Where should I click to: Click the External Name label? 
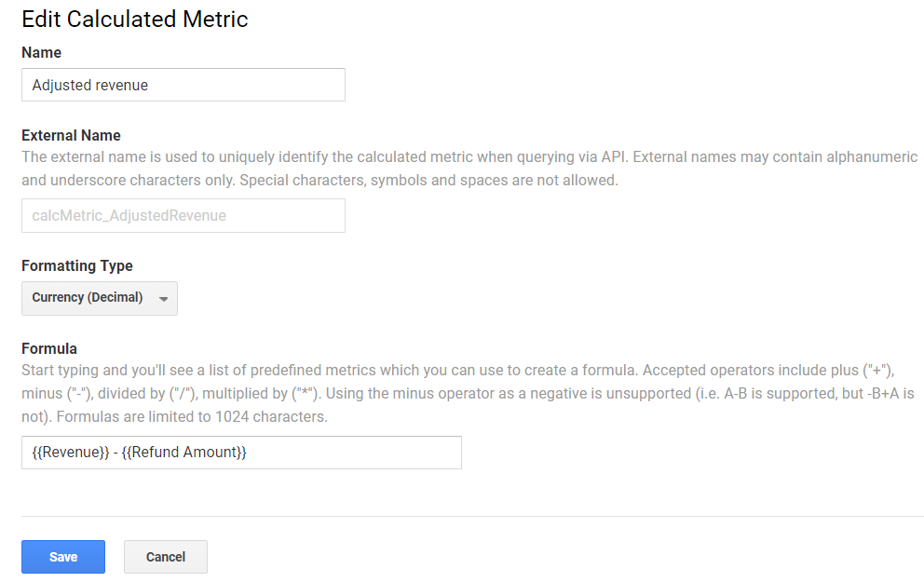coord(71,135)
